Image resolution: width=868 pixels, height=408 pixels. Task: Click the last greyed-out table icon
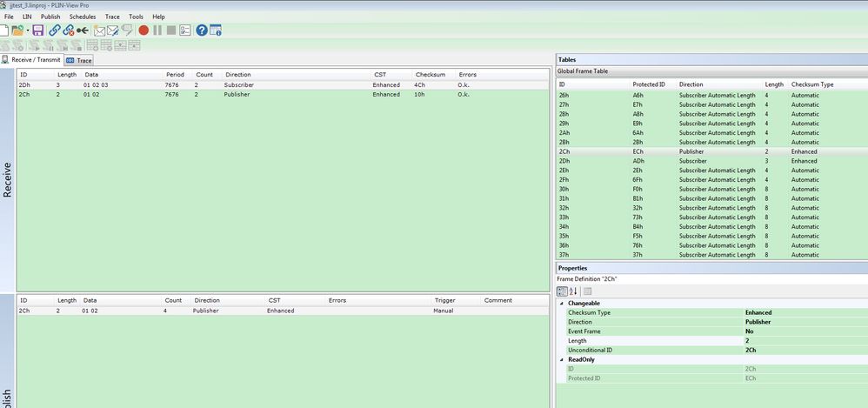pos(135,45)
